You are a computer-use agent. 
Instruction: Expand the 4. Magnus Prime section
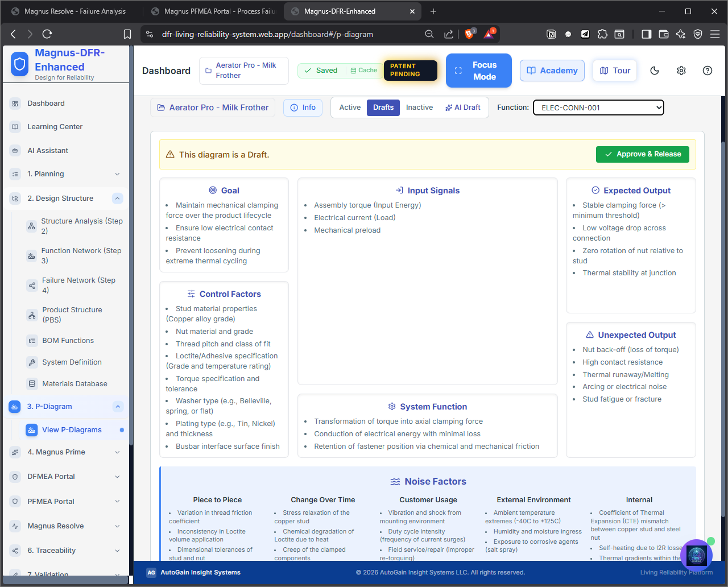pos(117,452)
